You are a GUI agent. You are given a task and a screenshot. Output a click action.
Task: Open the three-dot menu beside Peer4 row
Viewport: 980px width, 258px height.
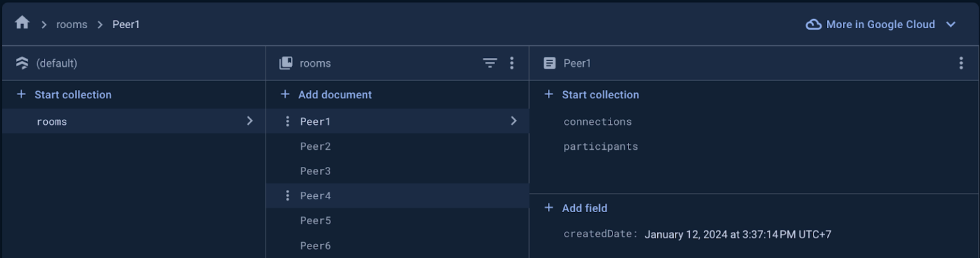pos(287,196)
